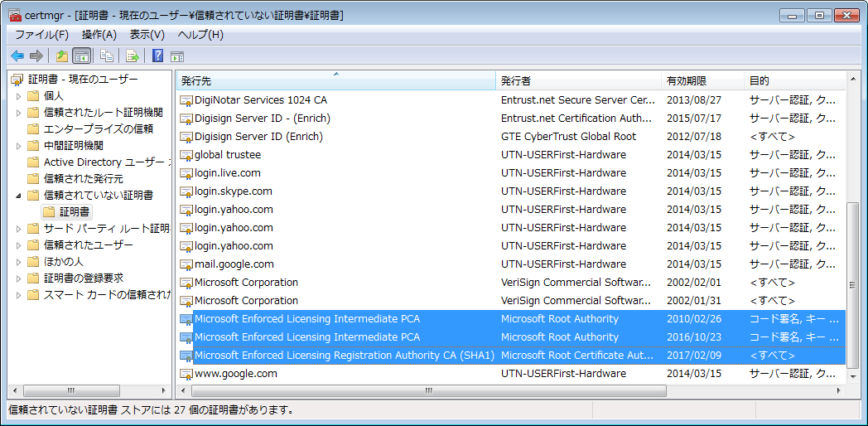Open Help via blue question mark icon
868x426 pixels.
[157, 56]
